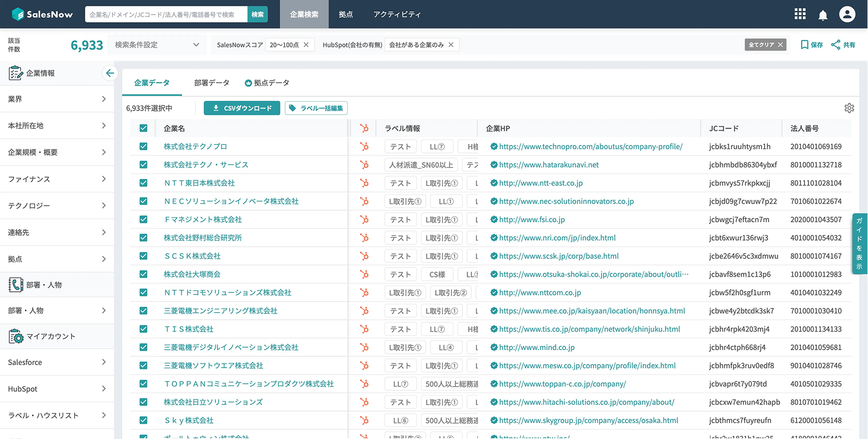Open notifications bell
The height and width of the screenshot is (439, 868).
pos(823,15)
